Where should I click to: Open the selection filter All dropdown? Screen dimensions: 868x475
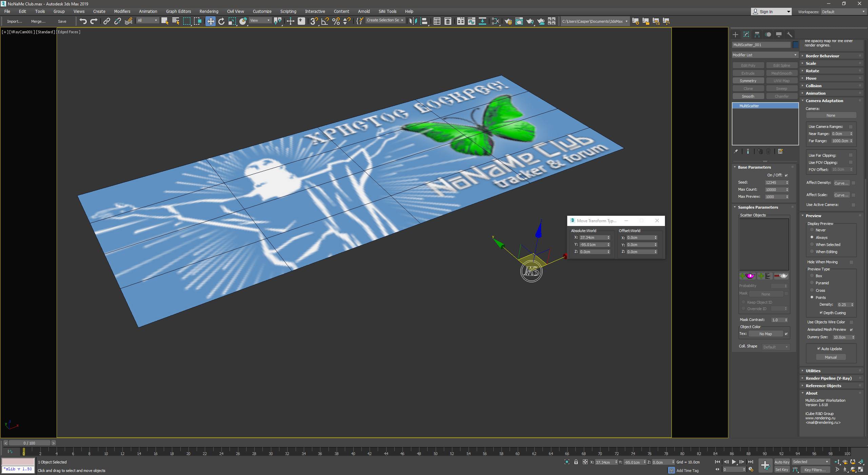(147, 21)
